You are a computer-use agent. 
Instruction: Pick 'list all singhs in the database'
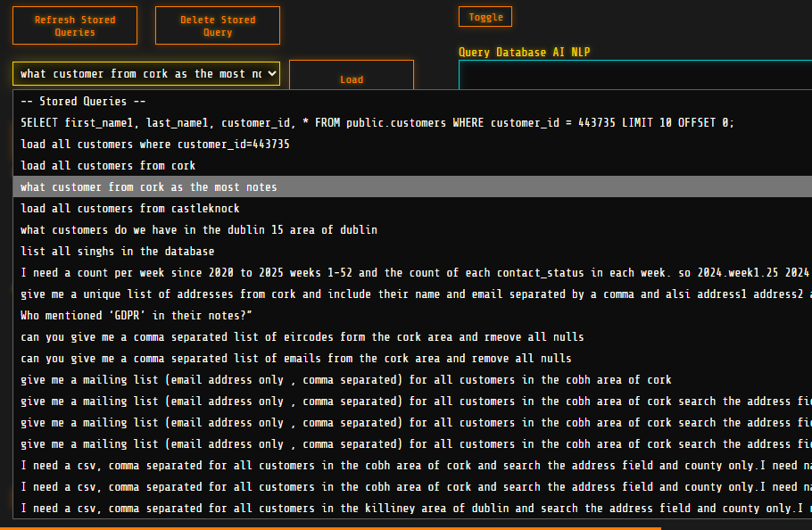(x=118, y=252)
